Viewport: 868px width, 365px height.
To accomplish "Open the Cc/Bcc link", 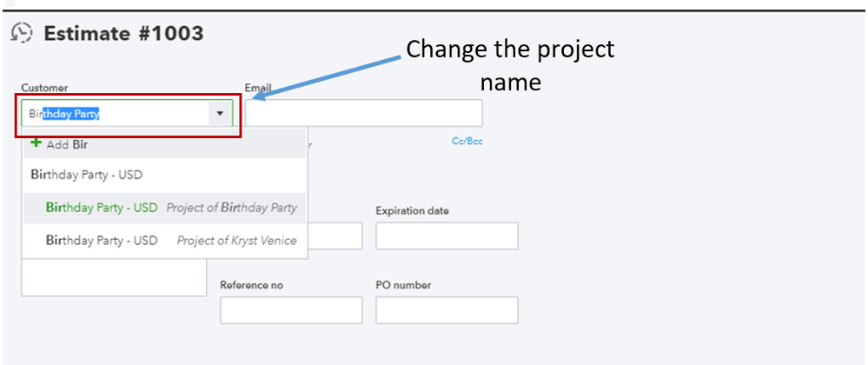I will [467, 141].
